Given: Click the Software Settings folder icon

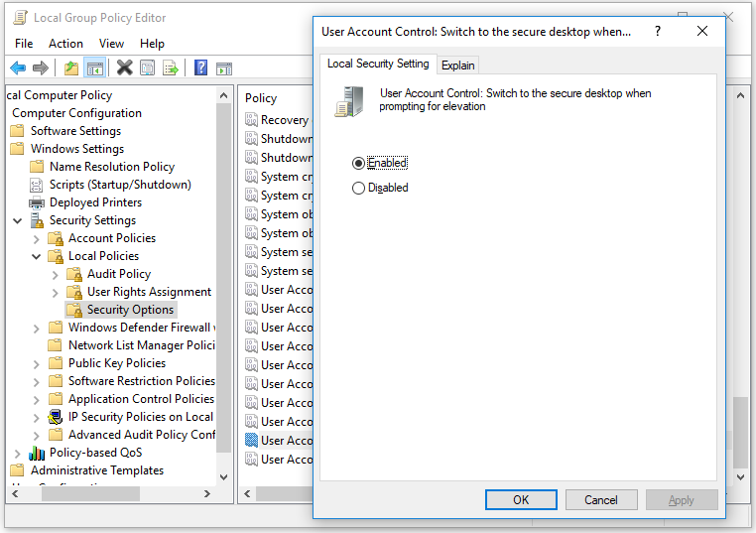Looking at the screenshot, I should (x=17, y=131).
